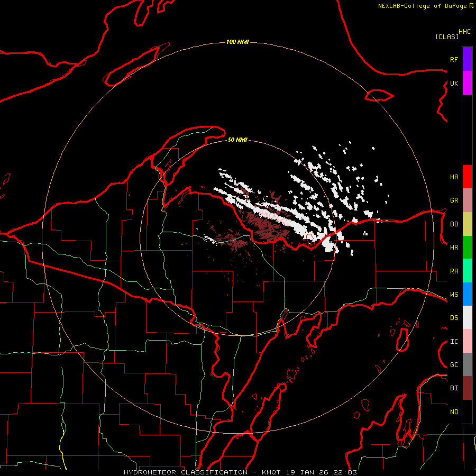Pick the RA light green legend swatch
The image size is (476, 476).
click(467, 271)
